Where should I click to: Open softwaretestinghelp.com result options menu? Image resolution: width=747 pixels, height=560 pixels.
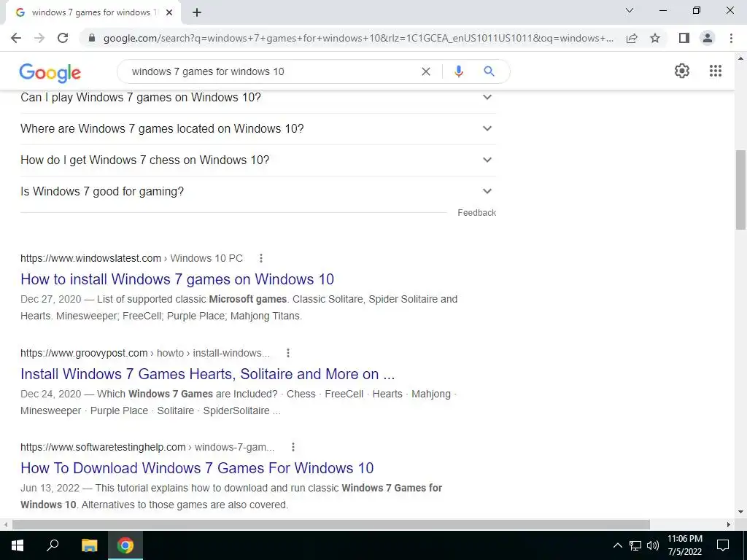[x=293, y=447]
